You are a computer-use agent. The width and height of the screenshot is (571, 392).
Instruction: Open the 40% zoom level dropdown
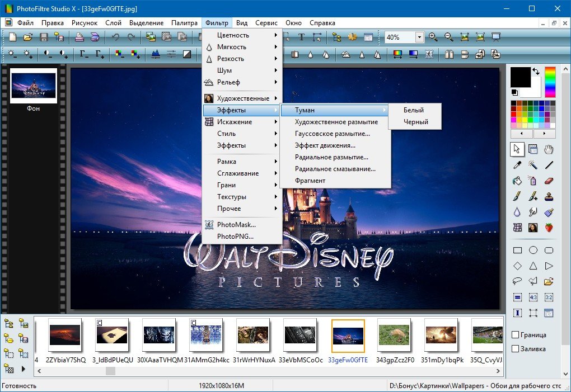pos(419,37)
